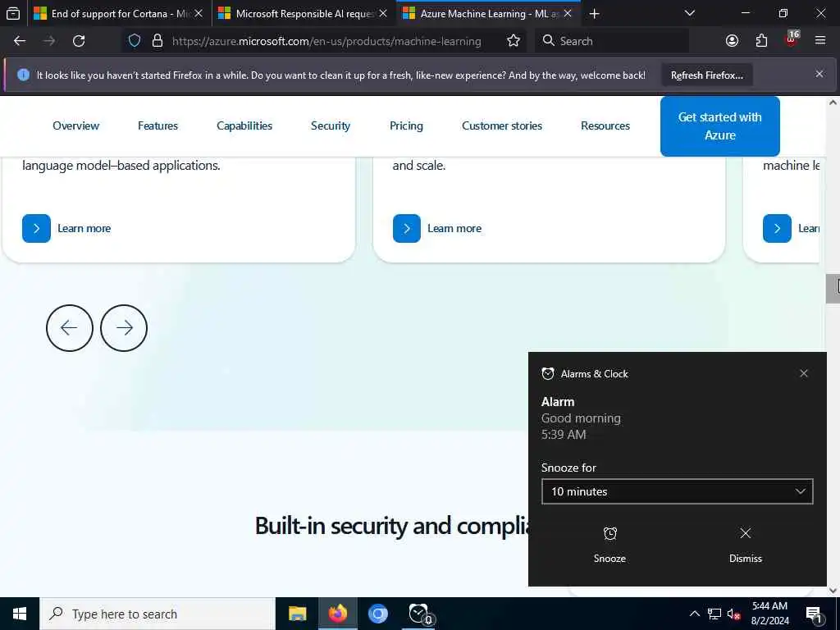Open Firefox View icon in tab bar

(13, 13)
